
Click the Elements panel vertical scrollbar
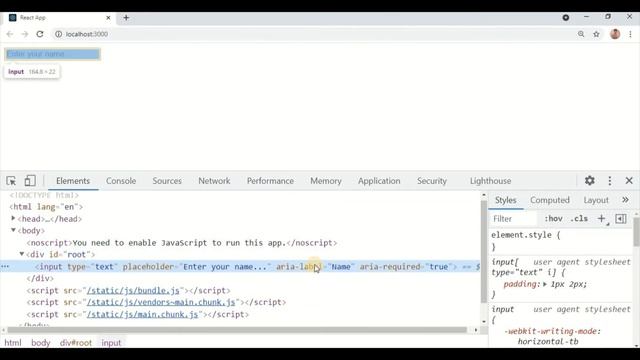click(x=484, y=252)
